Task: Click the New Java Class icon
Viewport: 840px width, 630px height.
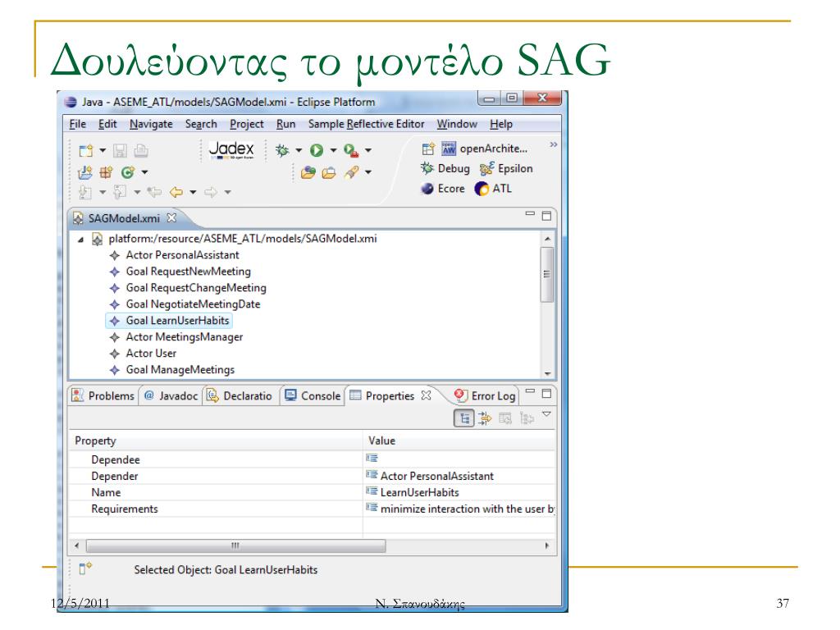Action: tap(127, 172)
